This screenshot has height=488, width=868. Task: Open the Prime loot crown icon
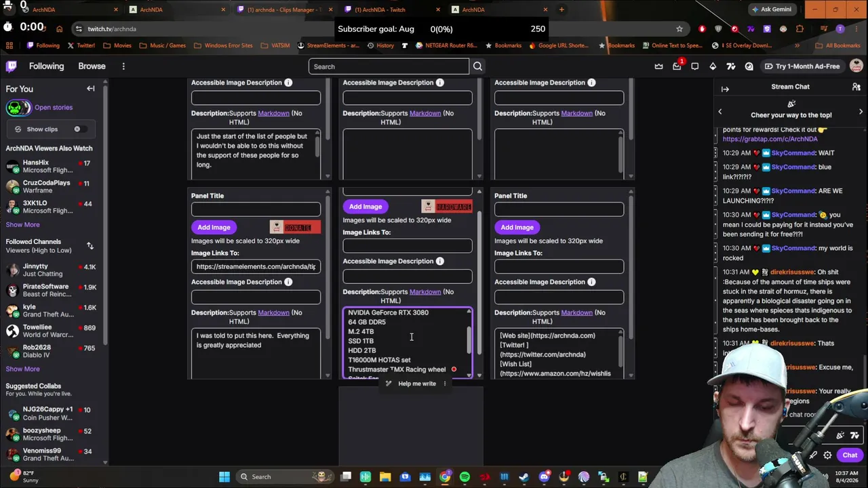pos(658,66)
